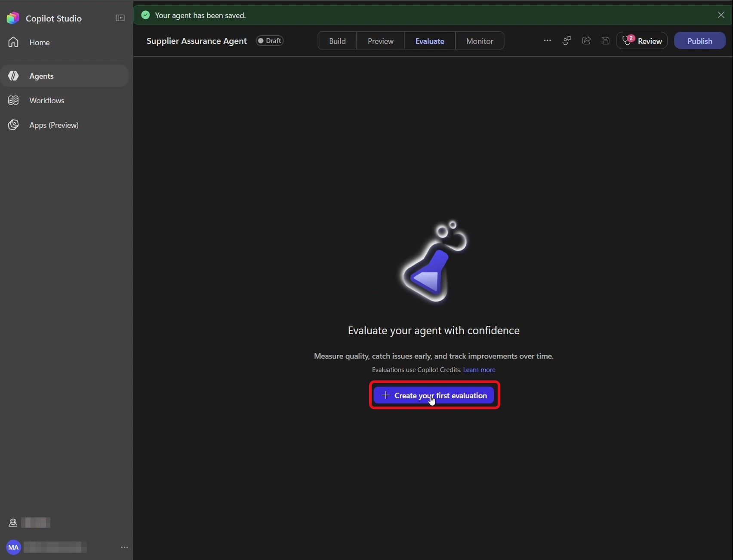Click the Draft status badge

coord(270,40)
